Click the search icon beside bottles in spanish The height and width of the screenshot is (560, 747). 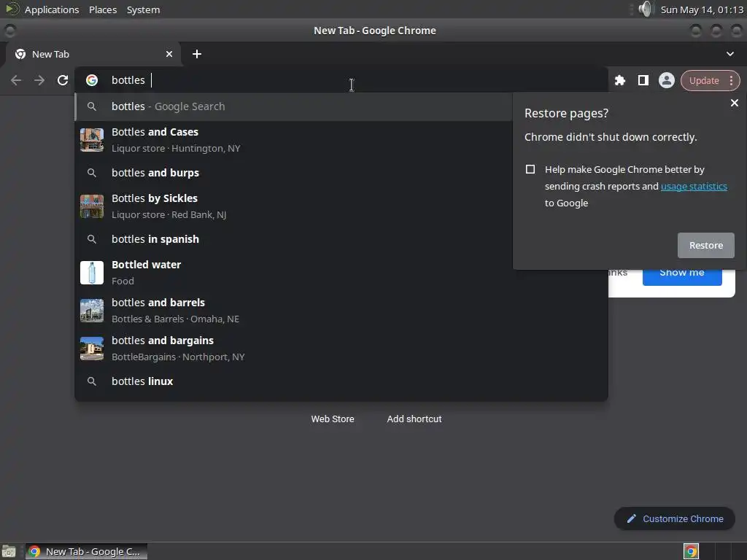92,239
